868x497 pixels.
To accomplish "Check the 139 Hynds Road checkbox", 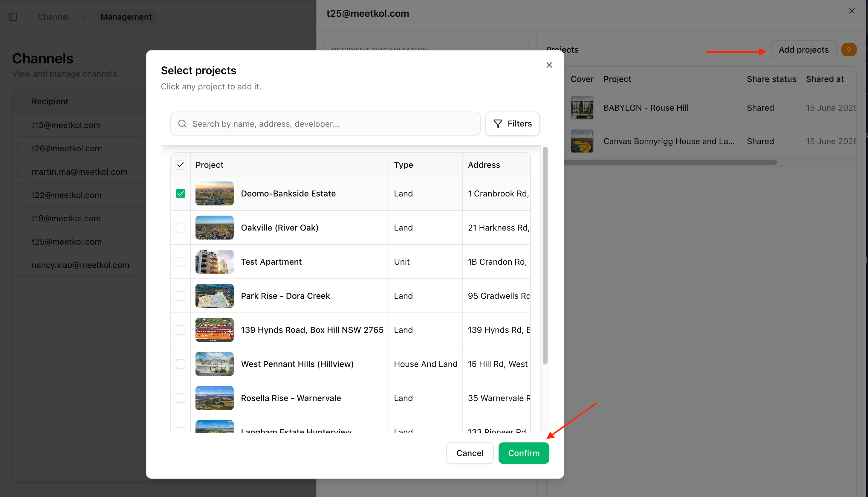I will pyautogui.click(x=181, y=330).
